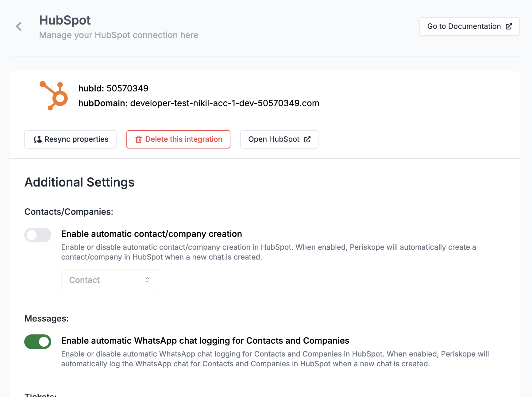Image resolution: width=532 pixels, height=397 pixels.
Task: Open the Go to Documentation link
Action: pyautogui.click(x=469, y=26)
